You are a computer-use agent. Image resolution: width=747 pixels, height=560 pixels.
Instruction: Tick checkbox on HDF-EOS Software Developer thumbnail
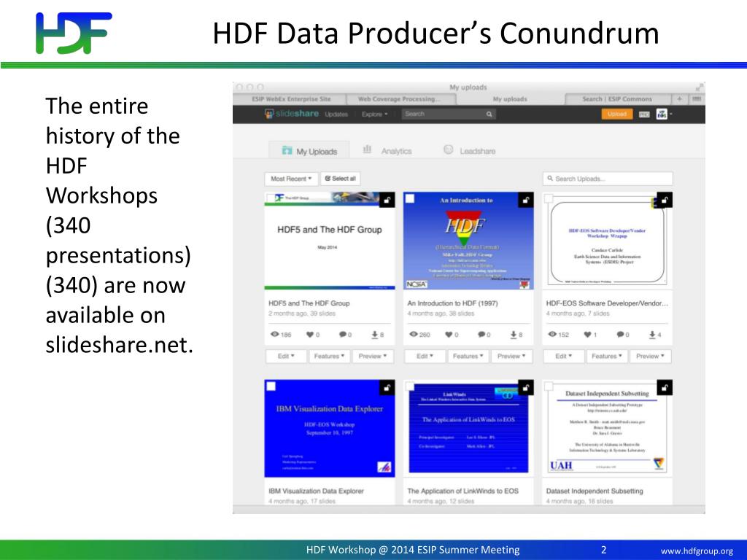point(549,198)
